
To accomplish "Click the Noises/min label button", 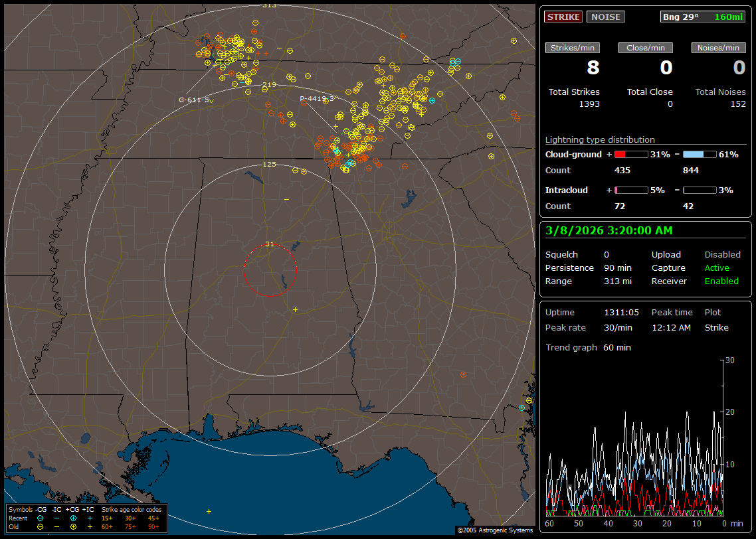I will pyautogui.click(x=718, y=48).
